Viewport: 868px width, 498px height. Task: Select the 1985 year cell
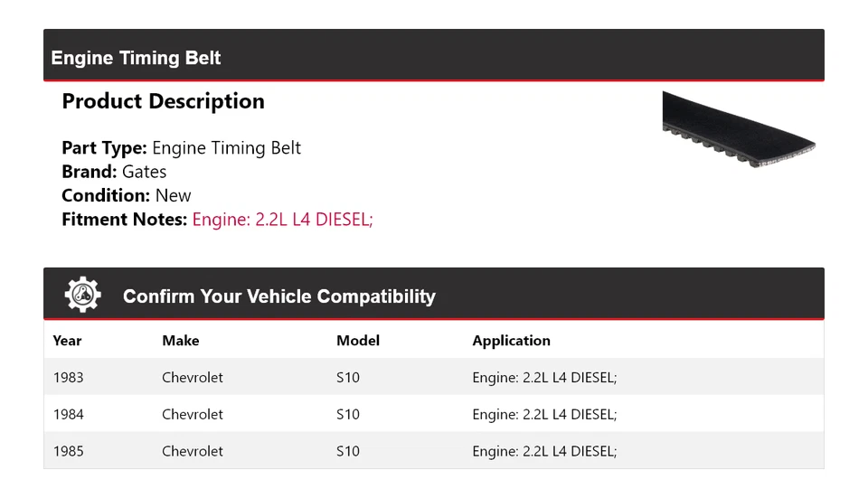69,451
